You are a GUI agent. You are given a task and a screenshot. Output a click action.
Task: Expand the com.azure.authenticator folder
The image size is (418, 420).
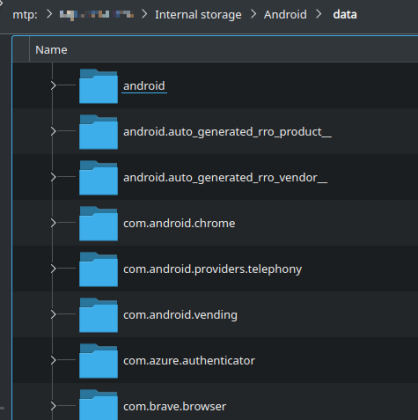pyautogui.click(x=53, y=360)
